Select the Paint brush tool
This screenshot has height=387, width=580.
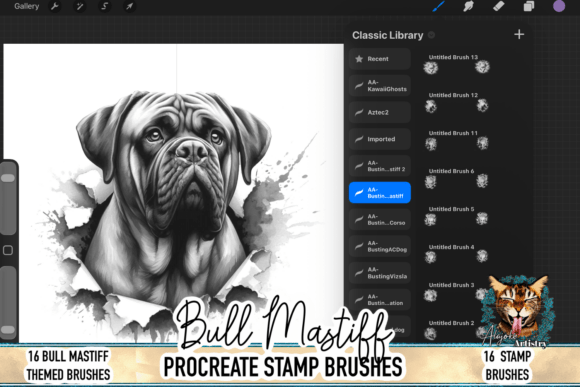pyautogui.click(x=438, y=6)
